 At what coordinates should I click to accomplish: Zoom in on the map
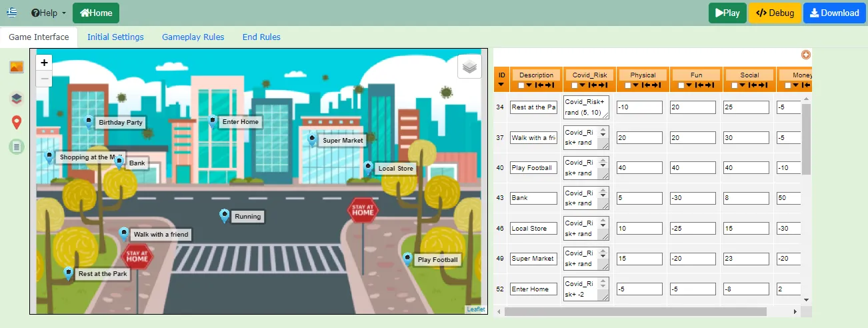[x=44, y=63]
